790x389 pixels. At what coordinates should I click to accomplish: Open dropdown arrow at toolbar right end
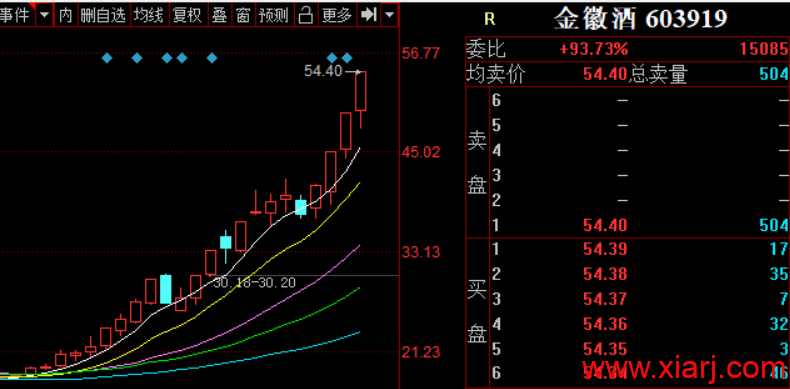389,15
